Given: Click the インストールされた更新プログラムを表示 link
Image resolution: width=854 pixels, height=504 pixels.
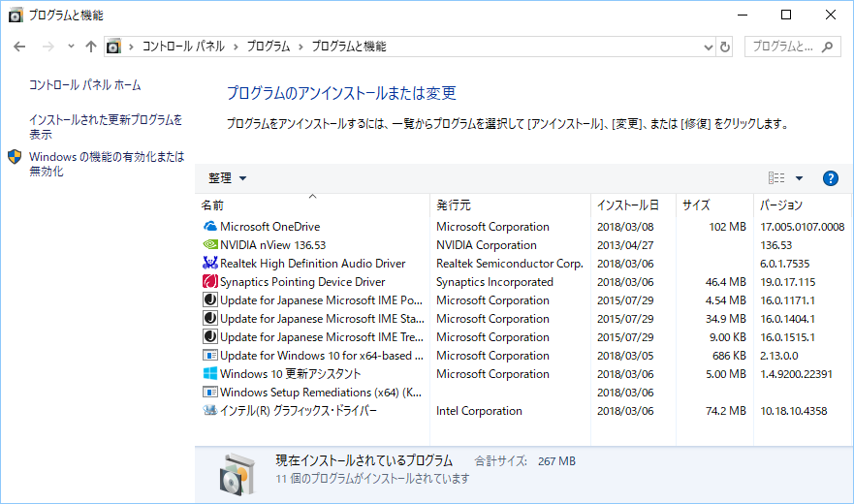Looking at the screenshot, I should [x=106, y=127].
